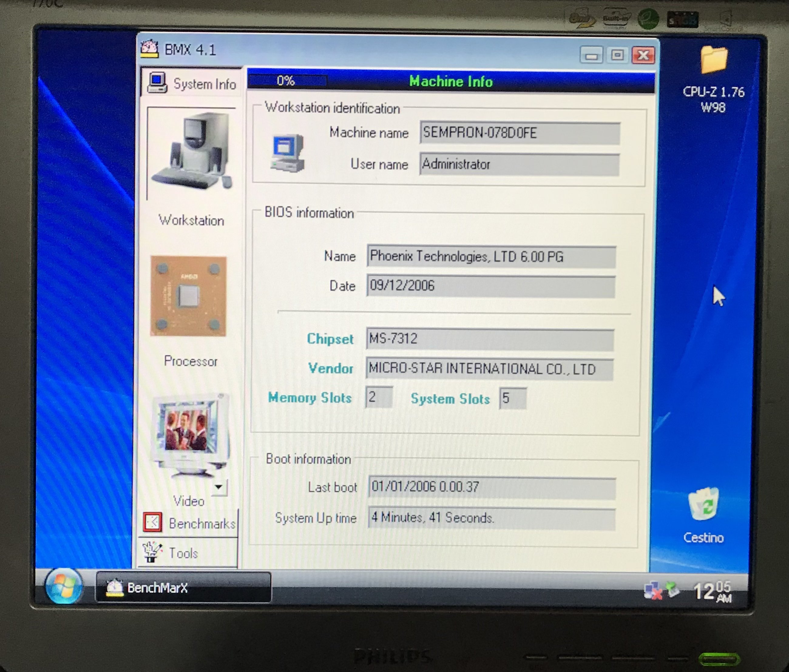Switch to the System Info tab
The image size is (789, 672).
coord(191,83)
